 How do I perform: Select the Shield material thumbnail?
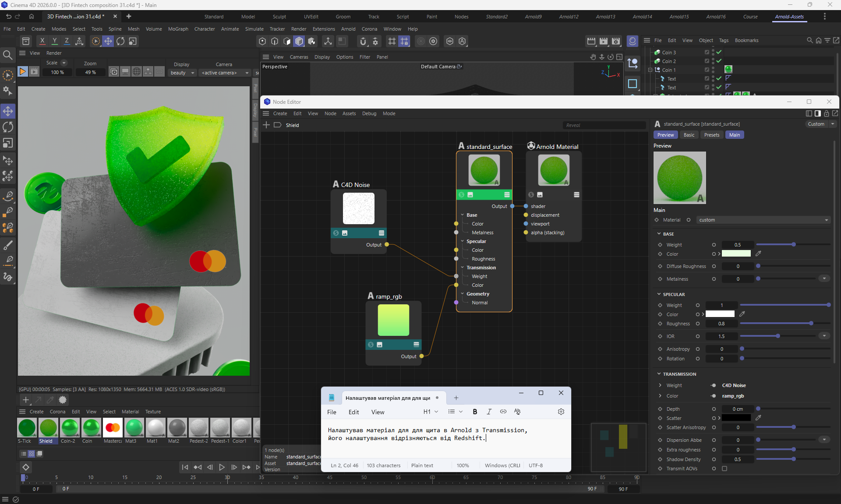click(48, 428)
